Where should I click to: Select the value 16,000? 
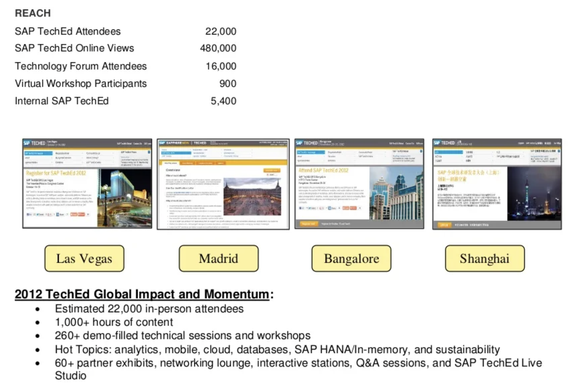pos(221,66)
